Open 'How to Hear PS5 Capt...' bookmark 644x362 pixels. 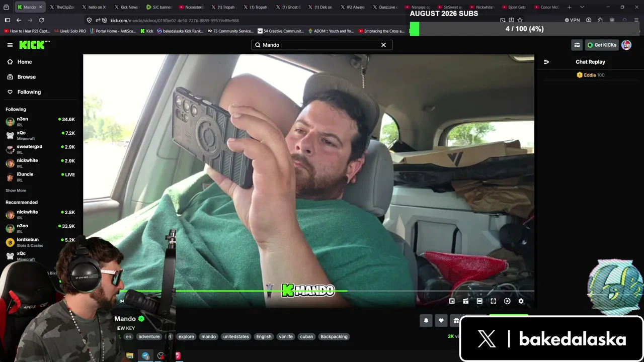[27, 31]
